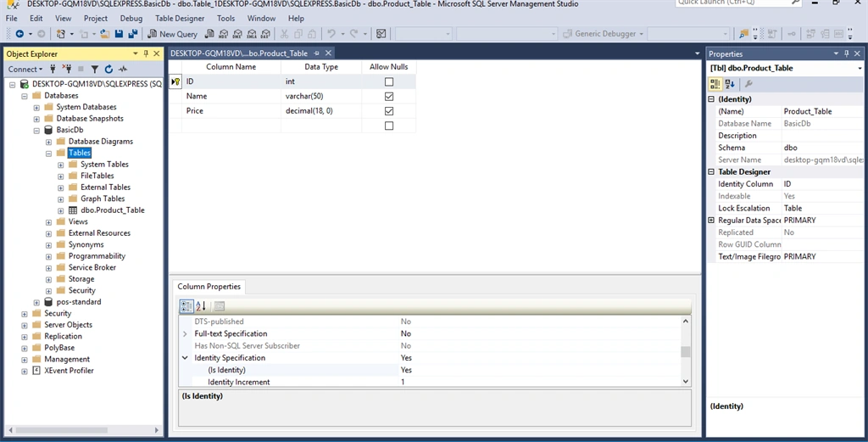This screenshot has width=868, height=442.
Task: Expand the Views folder
Action: click(x=48, y=222)
